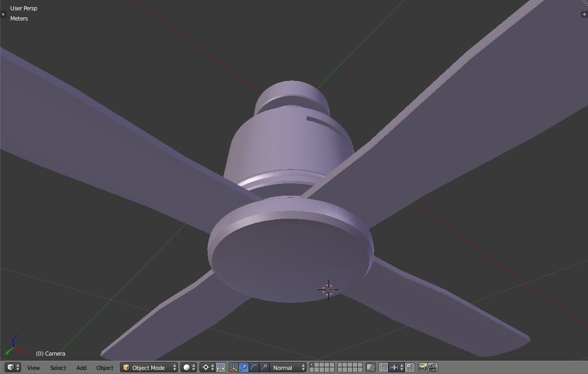
Task: Click the snap target option icon
Action: (410, 368)
